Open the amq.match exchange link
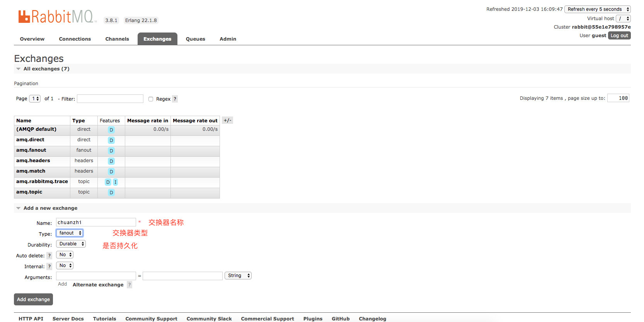Screen dimensions: 644x322 [x=31, y=171]
